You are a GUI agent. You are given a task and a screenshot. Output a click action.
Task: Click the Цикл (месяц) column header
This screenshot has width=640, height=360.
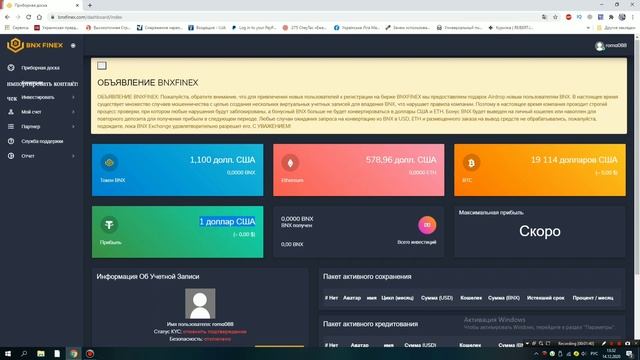[x=398, y=298]
